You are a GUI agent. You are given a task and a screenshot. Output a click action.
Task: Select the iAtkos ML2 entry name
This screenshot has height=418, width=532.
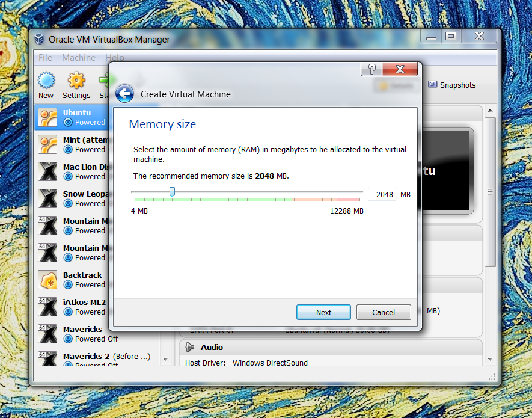(85, 302)
